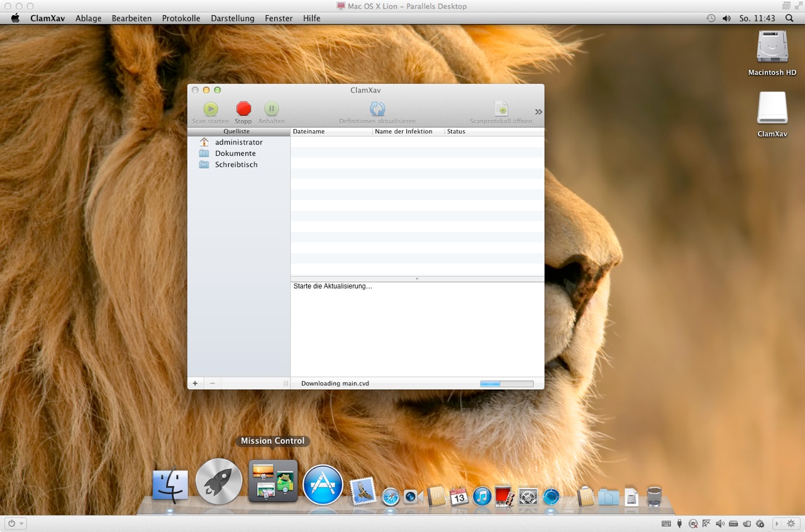
Task: Open the Ablage menu
Action: click(89, 18)
